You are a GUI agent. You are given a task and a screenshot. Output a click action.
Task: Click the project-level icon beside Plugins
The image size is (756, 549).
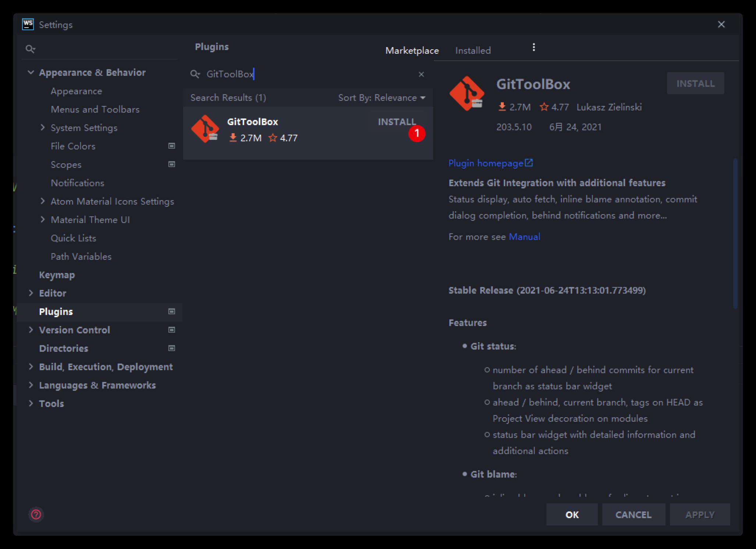[171, 312]
